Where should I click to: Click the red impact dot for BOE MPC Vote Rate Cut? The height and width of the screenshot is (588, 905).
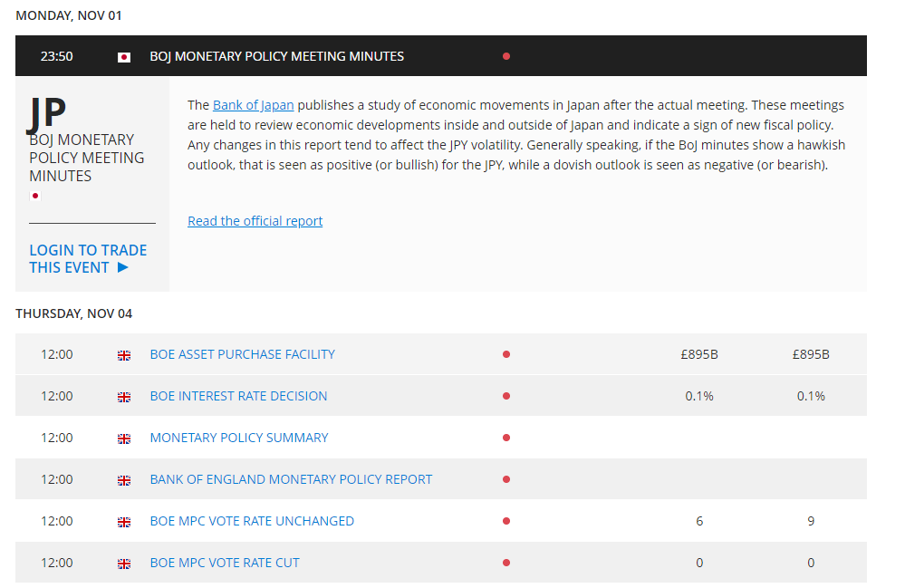coord(505,563)
